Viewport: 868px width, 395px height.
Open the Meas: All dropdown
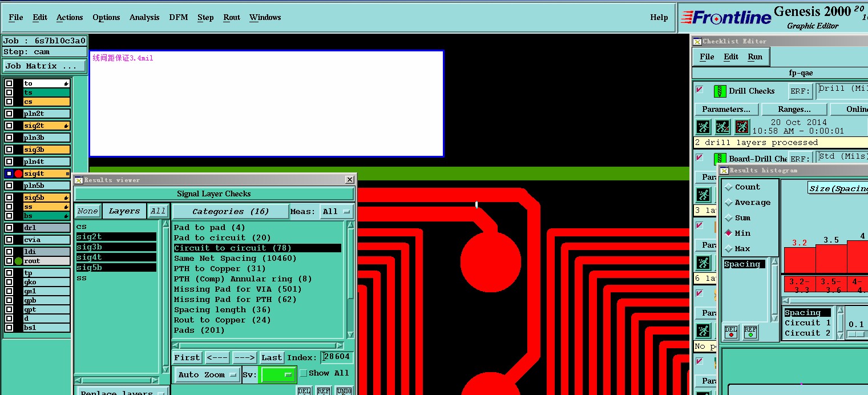point(336,212)
